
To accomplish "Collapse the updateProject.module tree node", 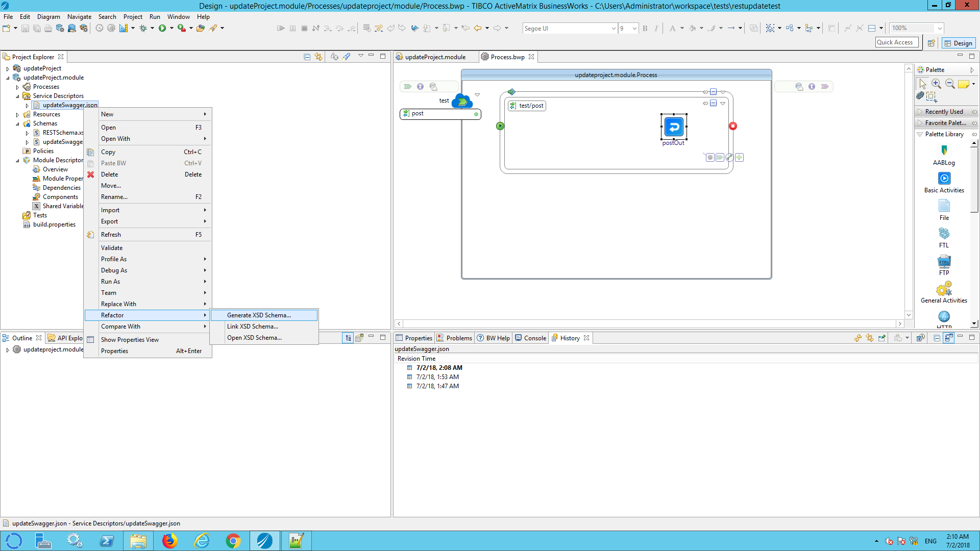I will click(8, 78).
